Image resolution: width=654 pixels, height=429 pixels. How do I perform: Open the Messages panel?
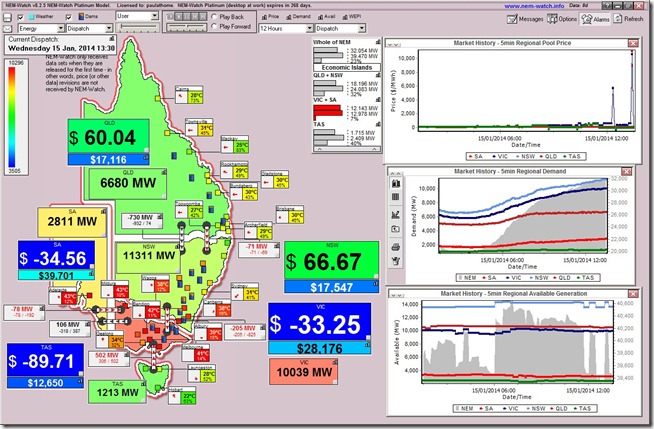coord(525,19)
